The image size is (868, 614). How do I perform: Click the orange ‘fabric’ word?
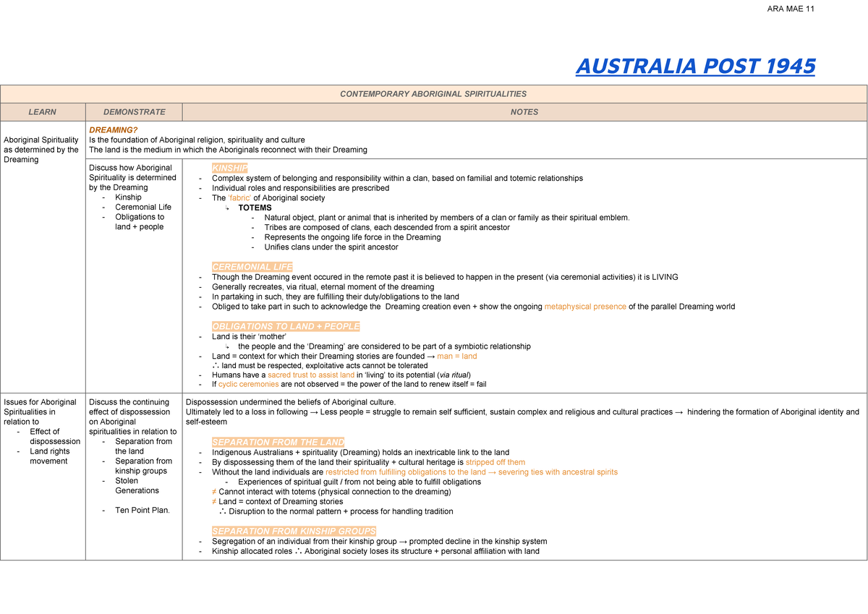[x=242, y=198]
